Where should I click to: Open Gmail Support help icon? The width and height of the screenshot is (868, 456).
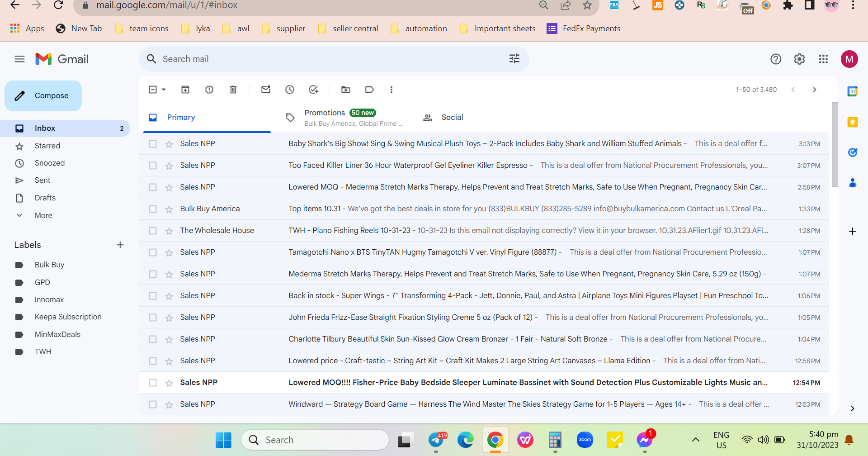point(776,59)
